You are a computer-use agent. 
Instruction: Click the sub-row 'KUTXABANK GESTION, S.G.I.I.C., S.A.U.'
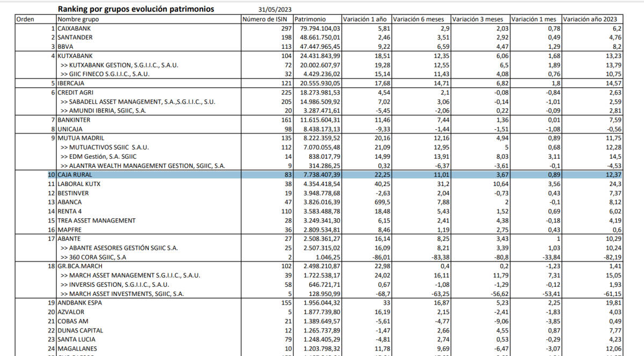(x=120, y=65)
